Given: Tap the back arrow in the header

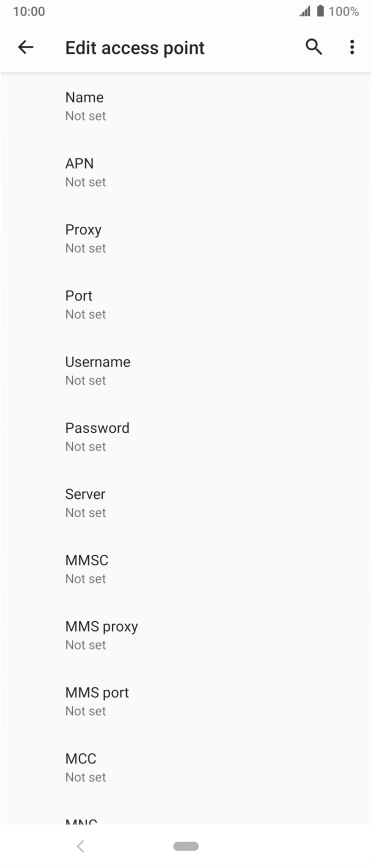Looking at the screenshot, I should pos(25,48).
